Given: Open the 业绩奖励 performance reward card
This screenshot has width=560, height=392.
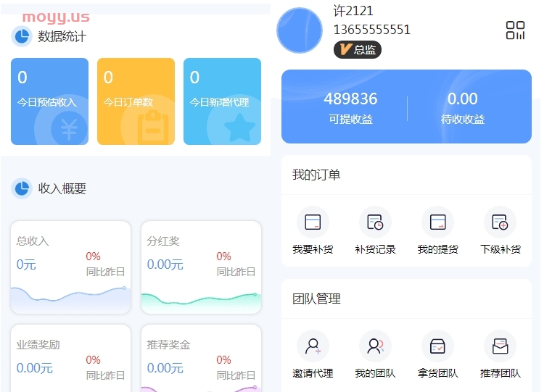Looking at the screenshot, I should 70,358.
